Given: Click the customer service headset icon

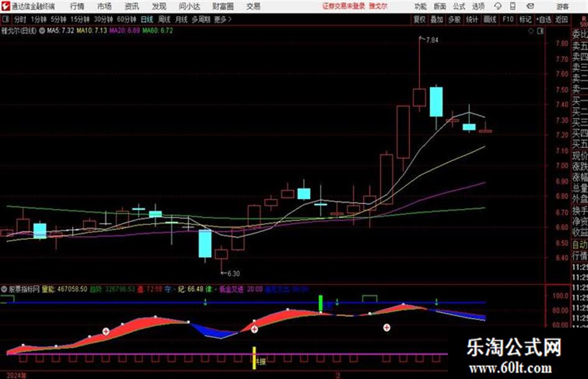Looking at the screenshot, I should click(x=498, y=6).
